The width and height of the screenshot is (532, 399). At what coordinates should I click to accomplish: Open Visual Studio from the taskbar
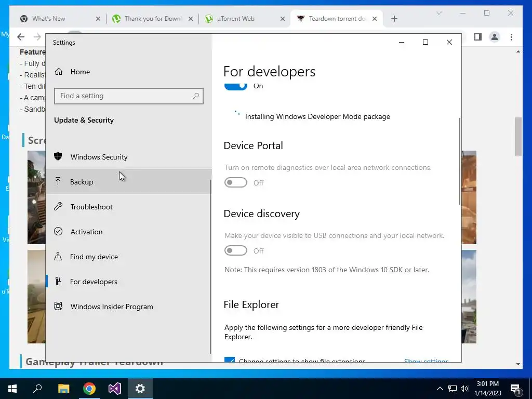[115, 389]
